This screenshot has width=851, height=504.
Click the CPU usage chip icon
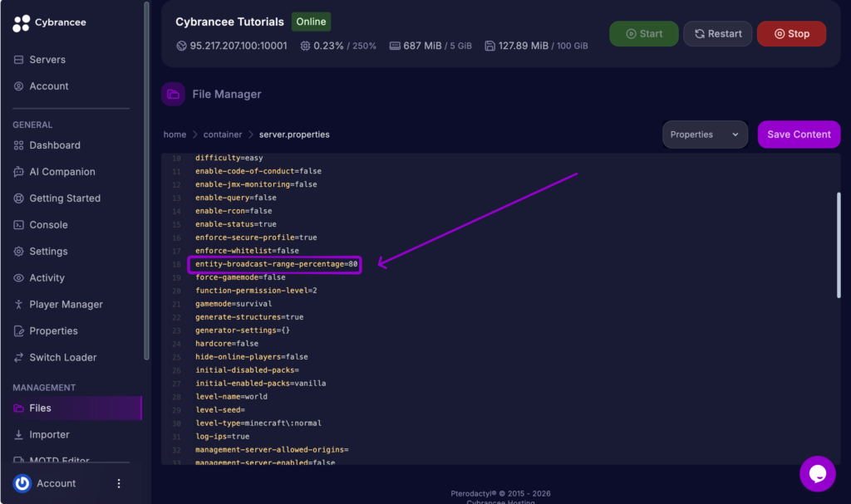[305, 46]
